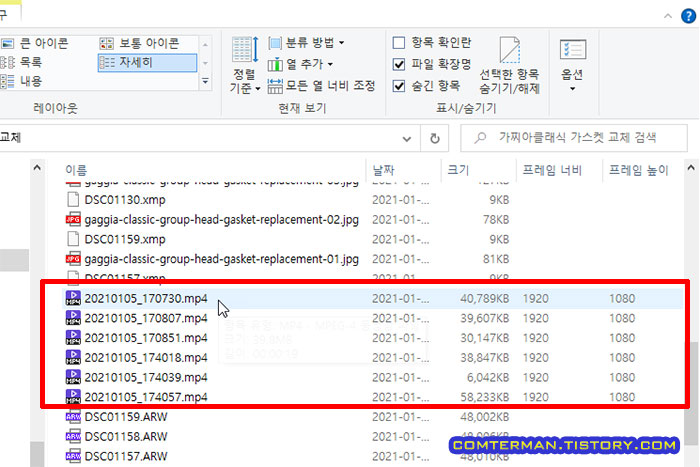The image size is (700, 467).
Task: Select large icons layout (큰 아이콘)
Action: tap(35, 43)
